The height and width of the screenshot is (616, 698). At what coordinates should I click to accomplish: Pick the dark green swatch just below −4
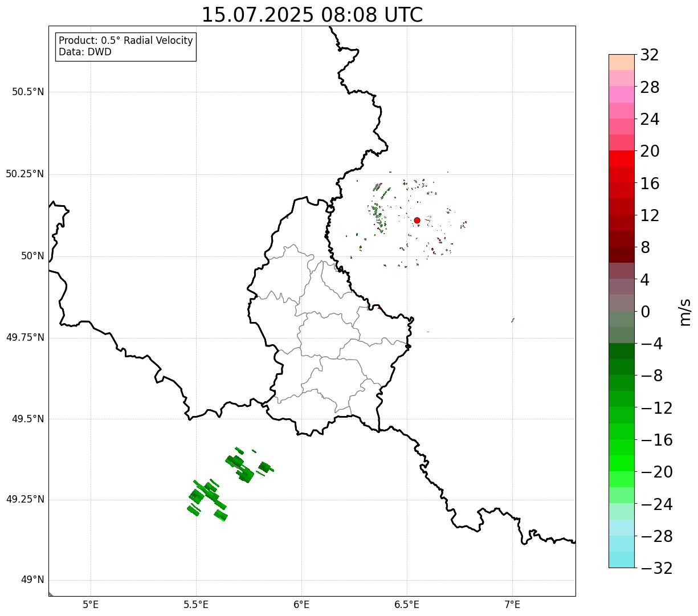click(x=621, y=351)
